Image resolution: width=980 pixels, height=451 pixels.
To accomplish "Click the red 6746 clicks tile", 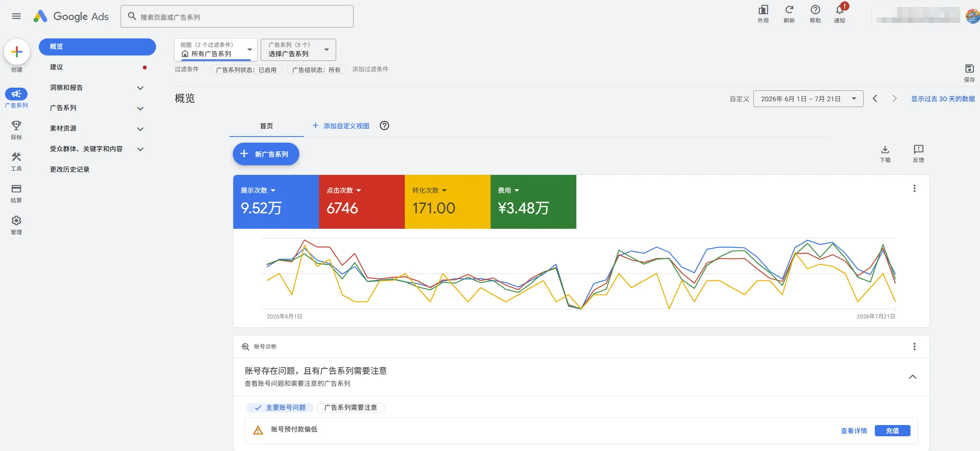I will [x=362, y=202].
